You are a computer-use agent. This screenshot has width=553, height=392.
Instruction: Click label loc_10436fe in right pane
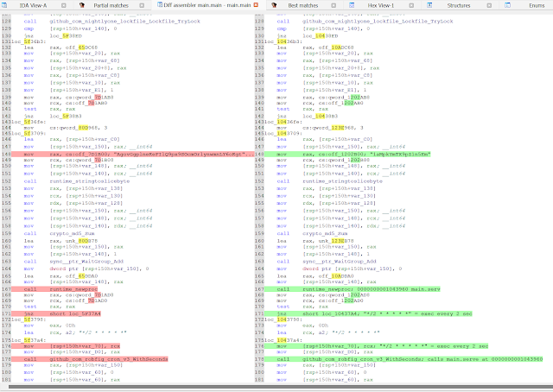283,122
